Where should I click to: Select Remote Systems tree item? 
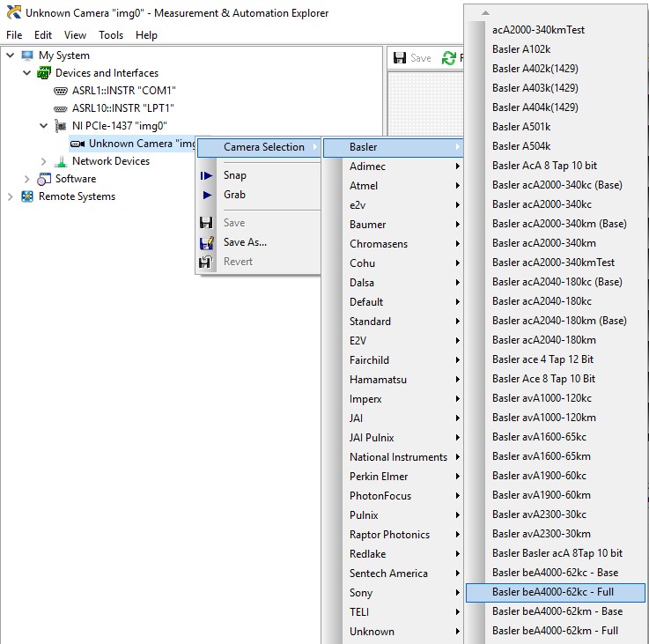[77, 196]
